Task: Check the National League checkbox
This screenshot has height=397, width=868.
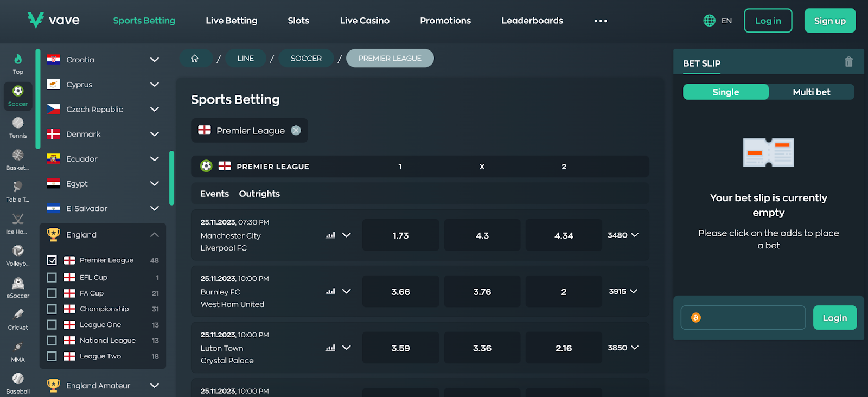Action: [x=52, y=340]
